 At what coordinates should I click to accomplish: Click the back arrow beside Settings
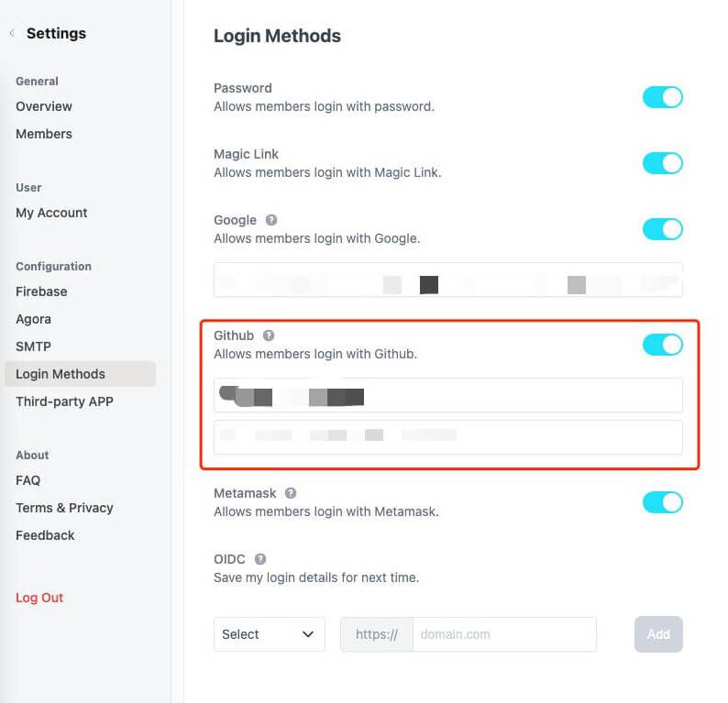[x=12, y=33]
